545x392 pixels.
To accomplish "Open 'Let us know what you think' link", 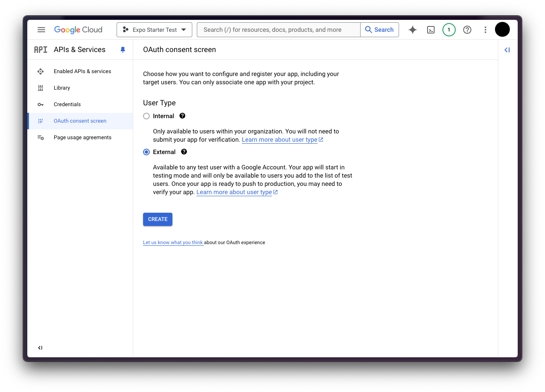I will coord(173,242).
